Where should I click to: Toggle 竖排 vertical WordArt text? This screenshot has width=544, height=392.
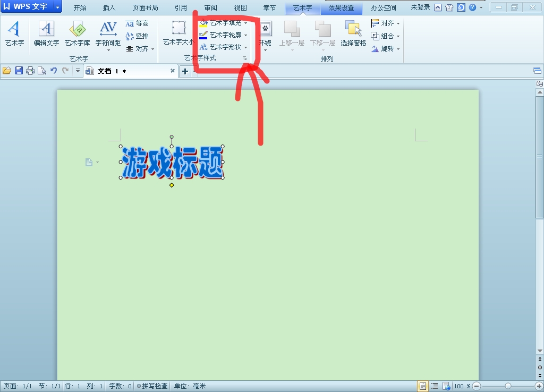pos(137,36)
